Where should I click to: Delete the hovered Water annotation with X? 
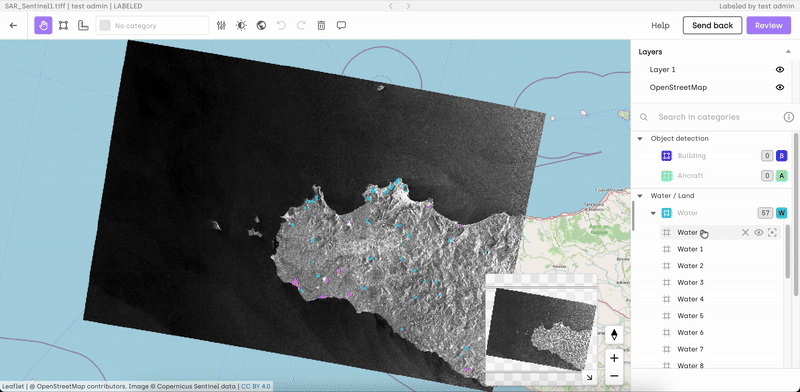(x=745, y=233)
